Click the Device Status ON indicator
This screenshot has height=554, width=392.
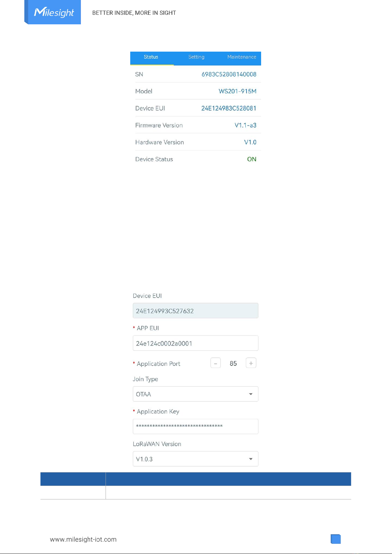pyautogui.click(x=252, y=159)
